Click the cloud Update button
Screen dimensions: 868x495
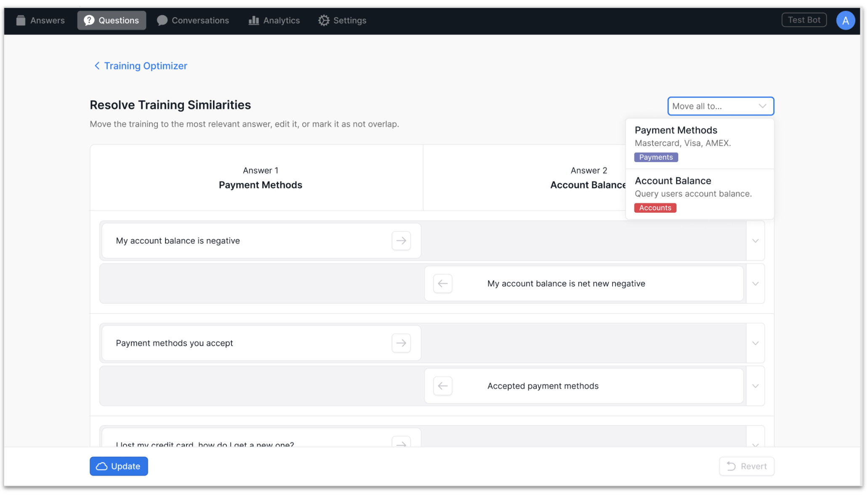coord(119,466)
